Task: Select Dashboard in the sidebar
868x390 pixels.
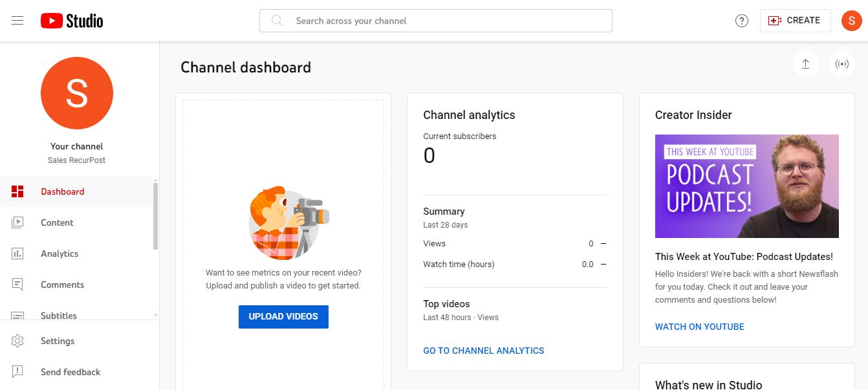Action: (x=76, y=191)
